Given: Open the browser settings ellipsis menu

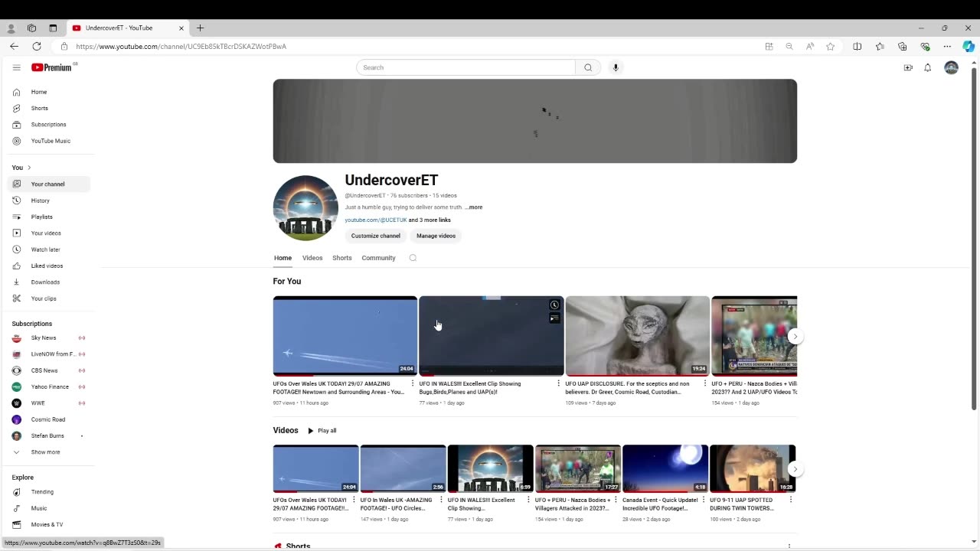Looking at the screenshot, I should point(947,46).
